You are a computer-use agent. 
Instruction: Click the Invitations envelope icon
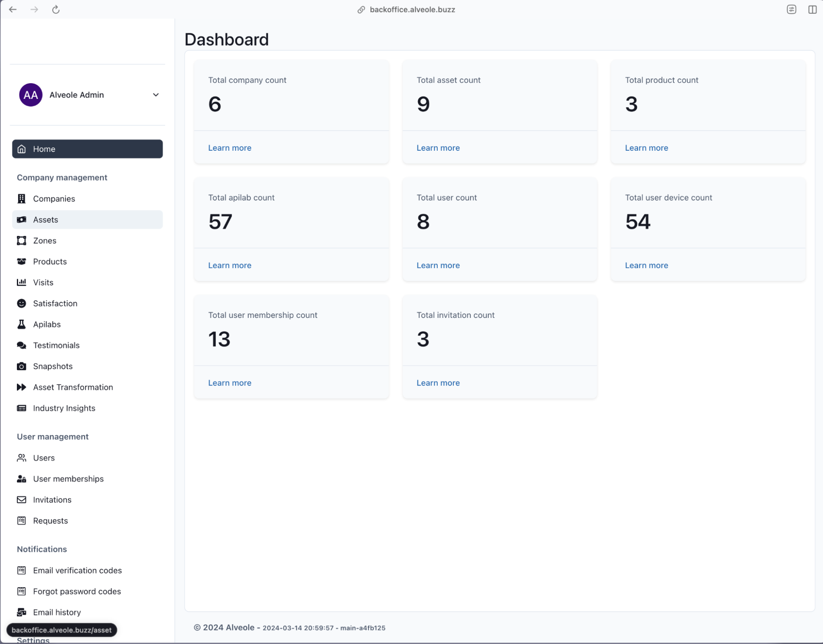coord(21,499)
